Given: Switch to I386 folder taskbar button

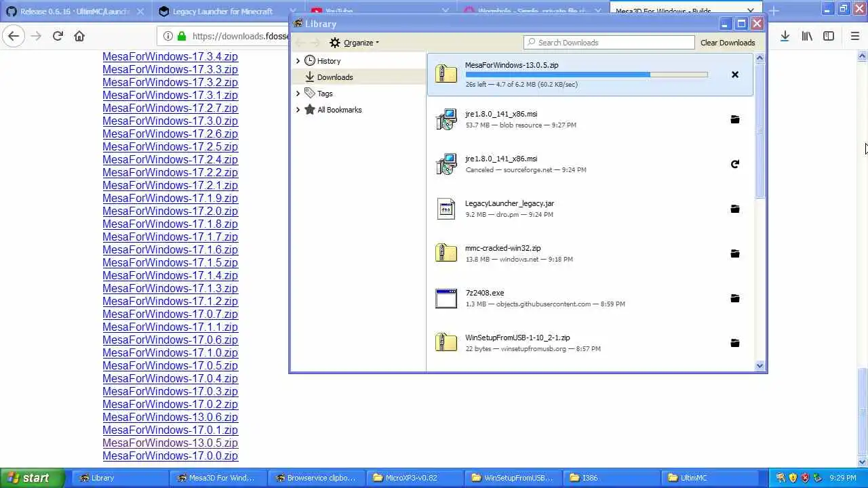Looking at the screenshot, I should click(x=611, y=478).
